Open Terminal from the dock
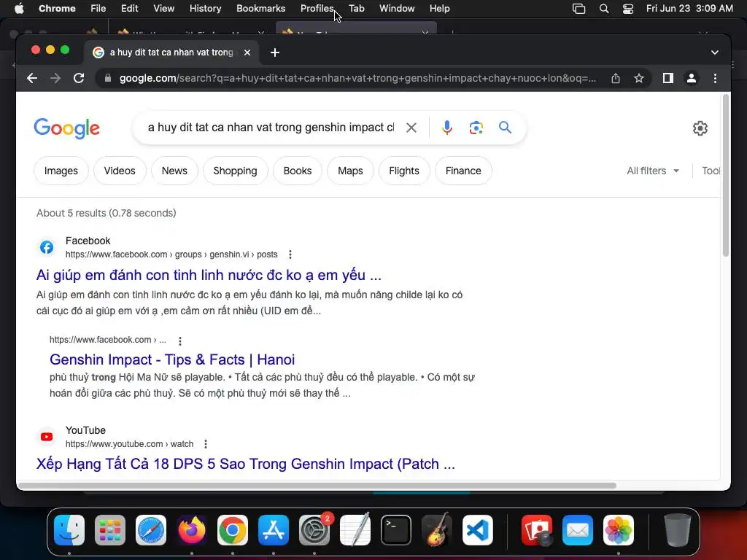The image size is (747, 560). [396, 530]
